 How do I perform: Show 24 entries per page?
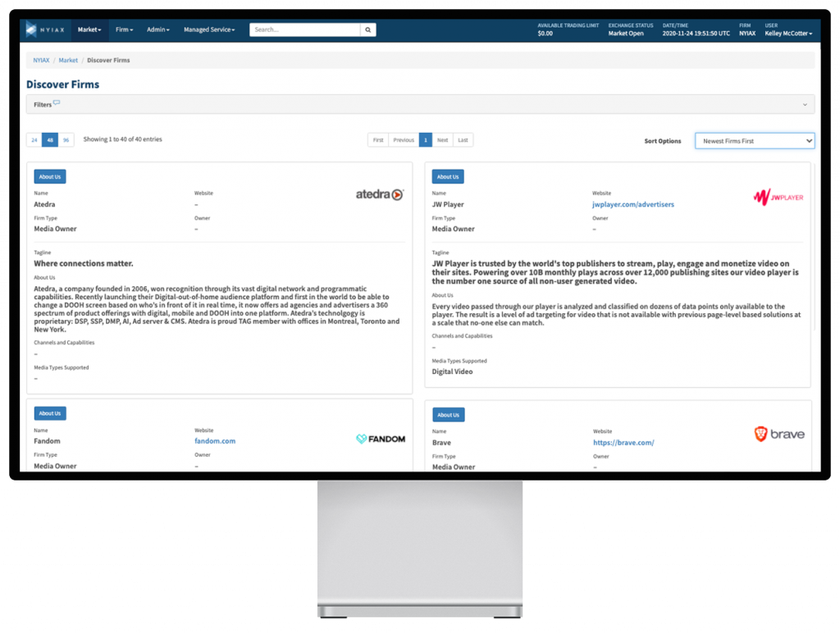(34, 139)
